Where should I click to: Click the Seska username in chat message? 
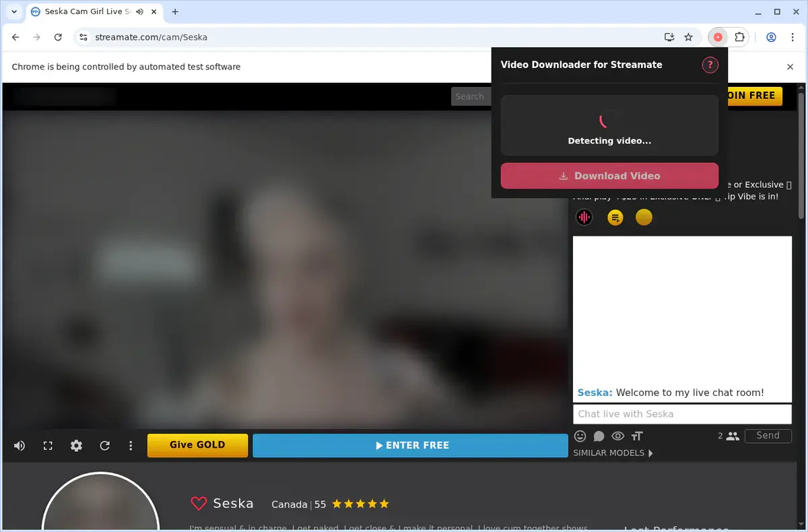coord(595,393)
